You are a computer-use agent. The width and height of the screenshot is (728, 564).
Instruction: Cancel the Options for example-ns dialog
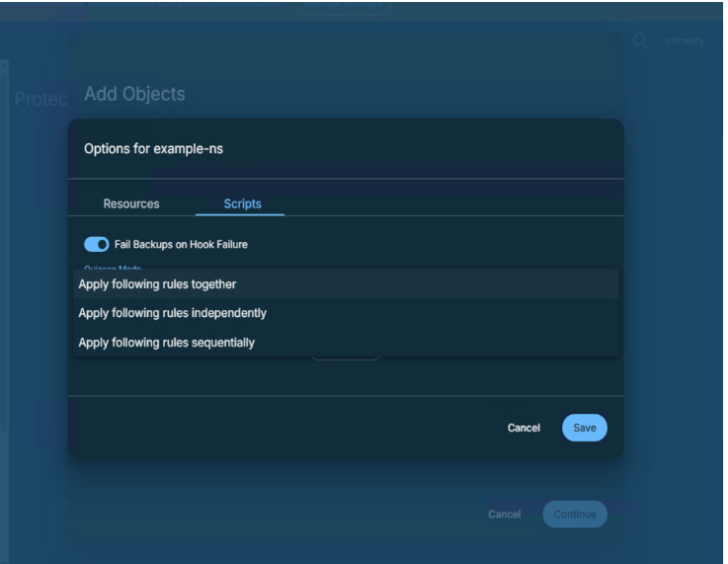[x=524, y=428]
